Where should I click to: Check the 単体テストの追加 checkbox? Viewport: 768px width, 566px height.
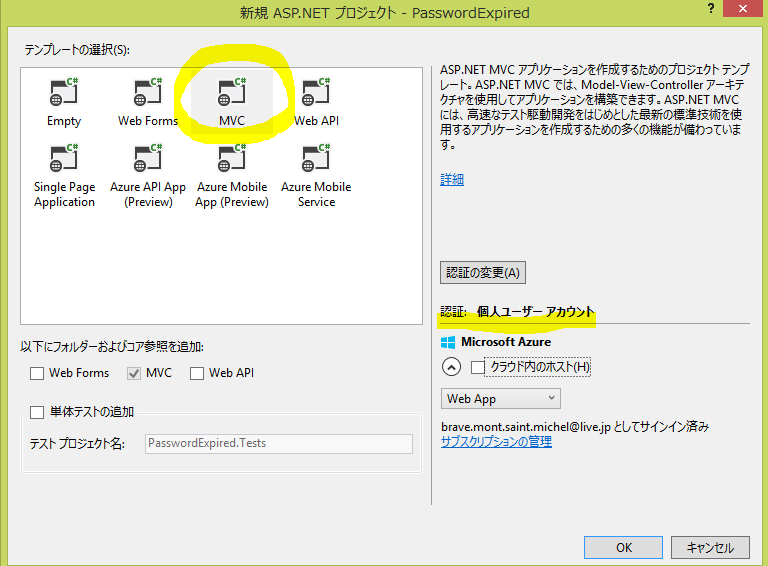(37, 412)
